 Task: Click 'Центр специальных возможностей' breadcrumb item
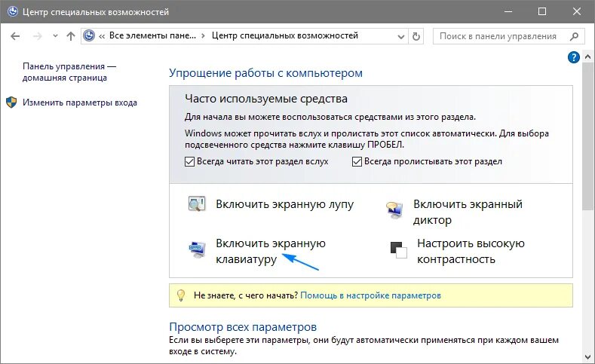pos(284,35)
